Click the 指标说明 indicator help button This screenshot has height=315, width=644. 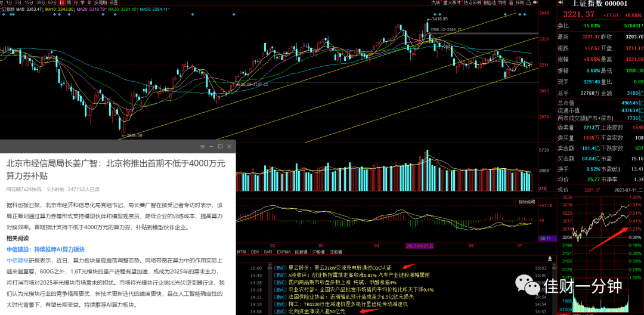526,202
